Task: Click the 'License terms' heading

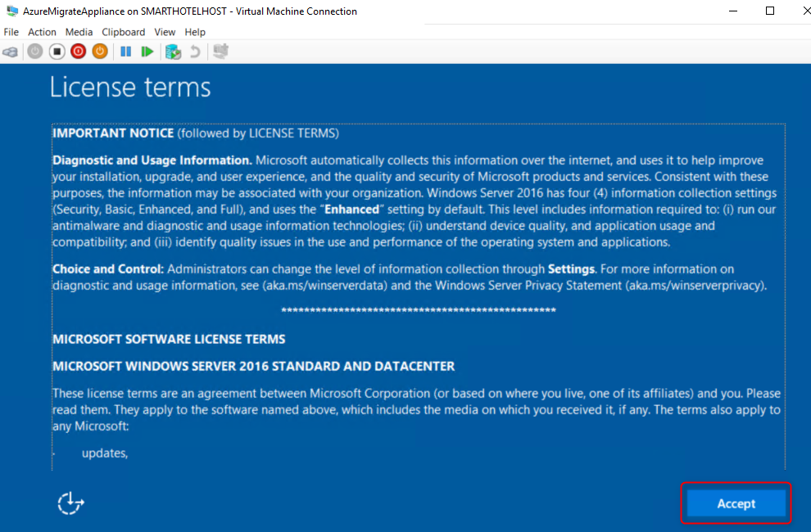Action: pos(130,87)
